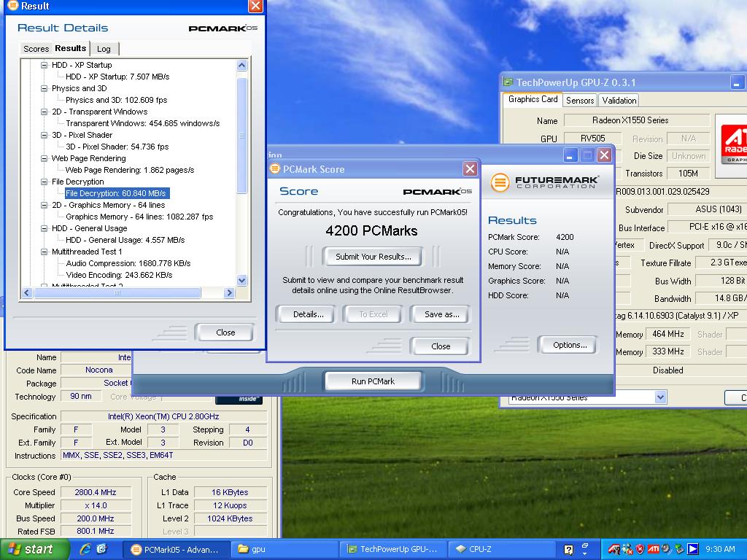Select the File Decryption: 60.840 MB/s row

[x=116, y=193]
